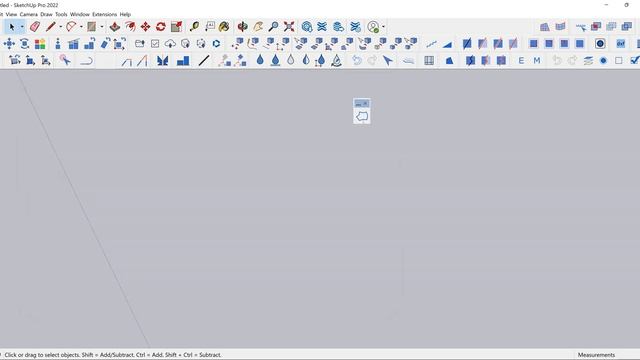
Task: Toggle the blue checkmark icon
Action: (635, 60)
